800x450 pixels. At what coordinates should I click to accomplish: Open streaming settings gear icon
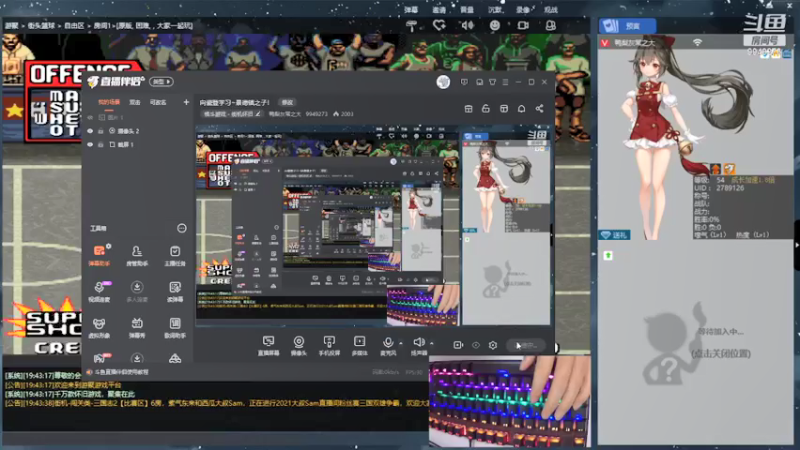(493, 345)
